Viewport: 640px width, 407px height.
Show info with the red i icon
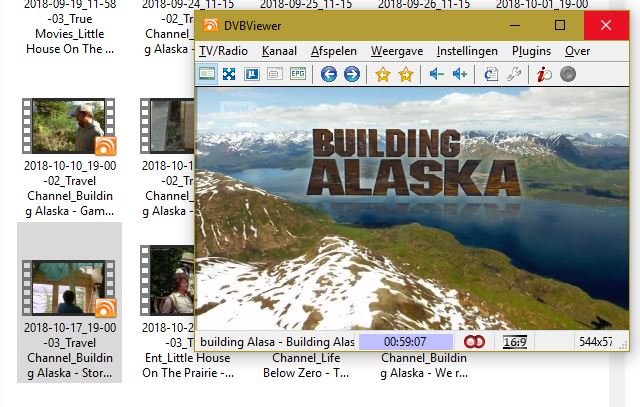pyautogui.click(x=544, y=74)
